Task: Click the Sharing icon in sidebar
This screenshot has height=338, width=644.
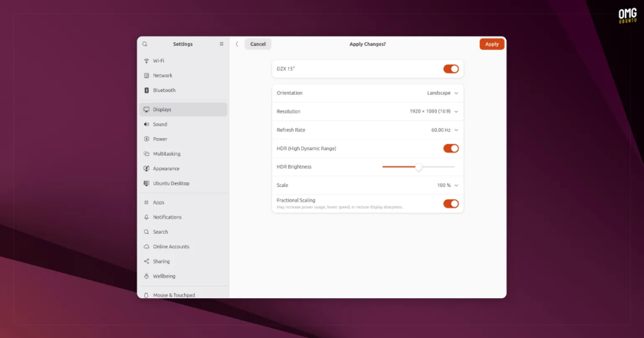Action: (x=146, y=261)
